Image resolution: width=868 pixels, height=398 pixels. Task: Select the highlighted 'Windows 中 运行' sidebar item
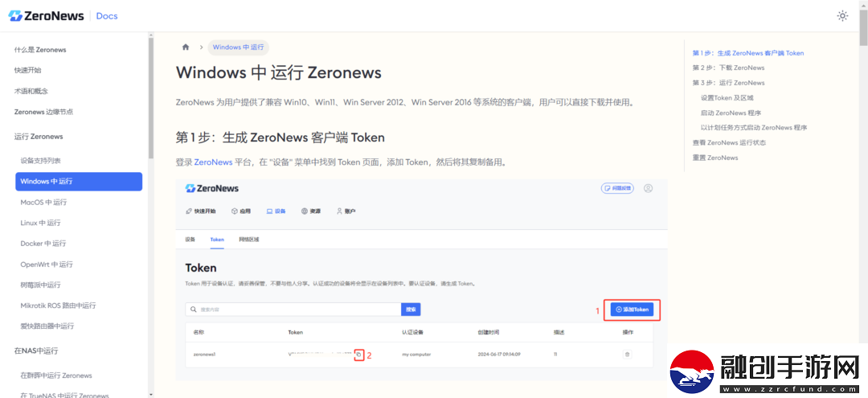pos(79,182)
